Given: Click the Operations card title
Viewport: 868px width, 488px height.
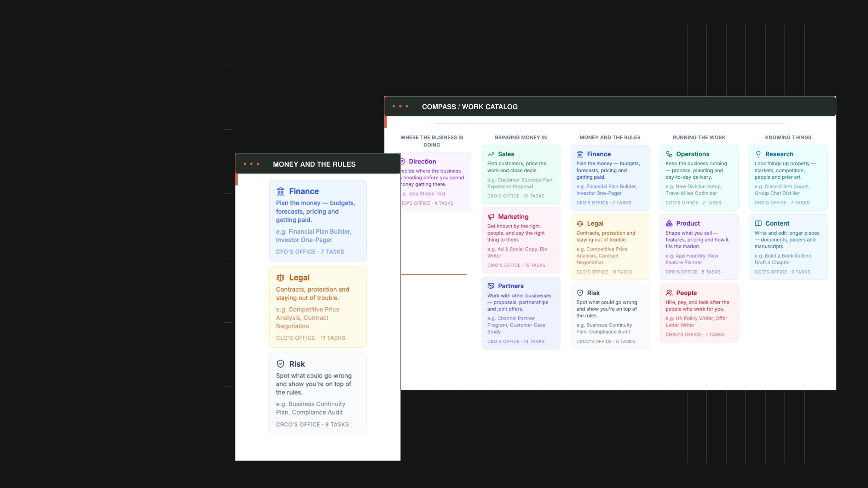Looking at the screenshot, I should tap(693, 154).
